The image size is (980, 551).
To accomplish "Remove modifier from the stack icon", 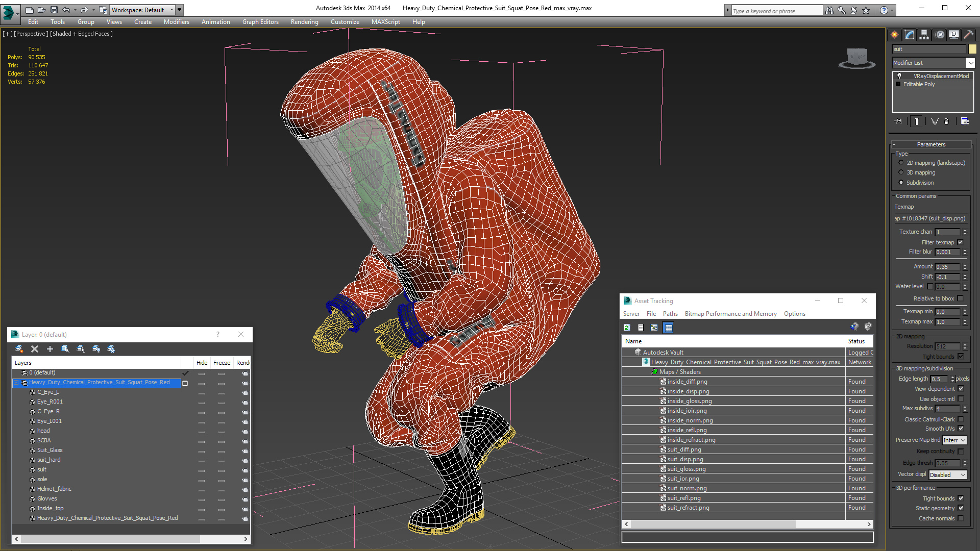I will pos(947,121).
